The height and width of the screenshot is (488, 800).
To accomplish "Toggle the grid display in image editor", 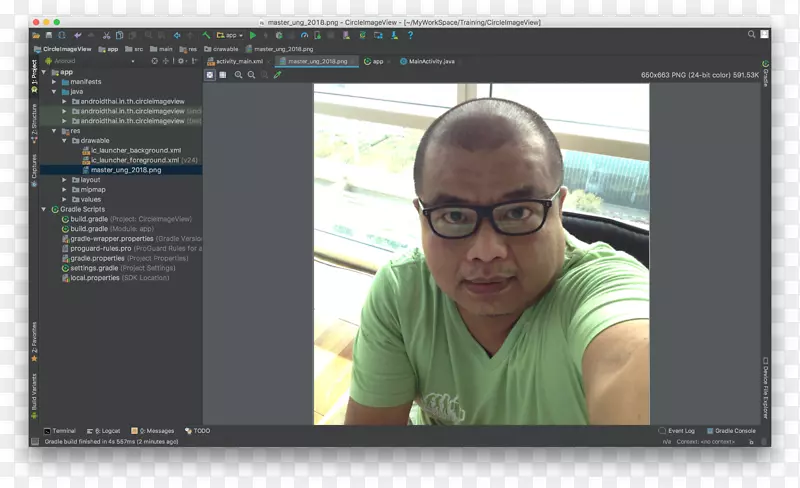I will click(223, 75).
